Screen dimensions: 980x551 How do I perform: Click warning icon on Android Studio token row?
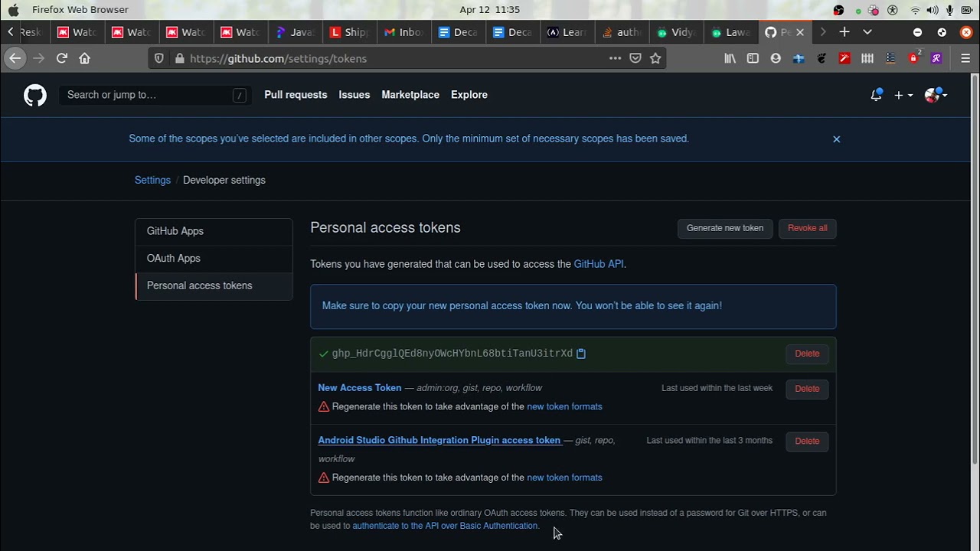click(324, 478)
